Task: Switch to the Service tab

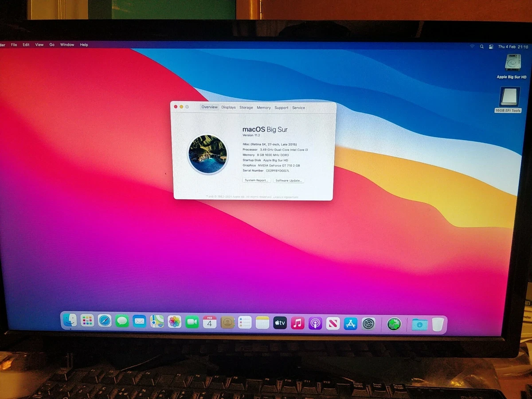Action: pos(298,108)
